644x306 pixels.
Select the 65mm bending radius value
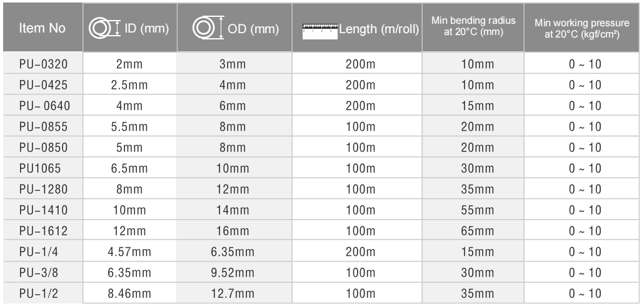tap(477, 231)
